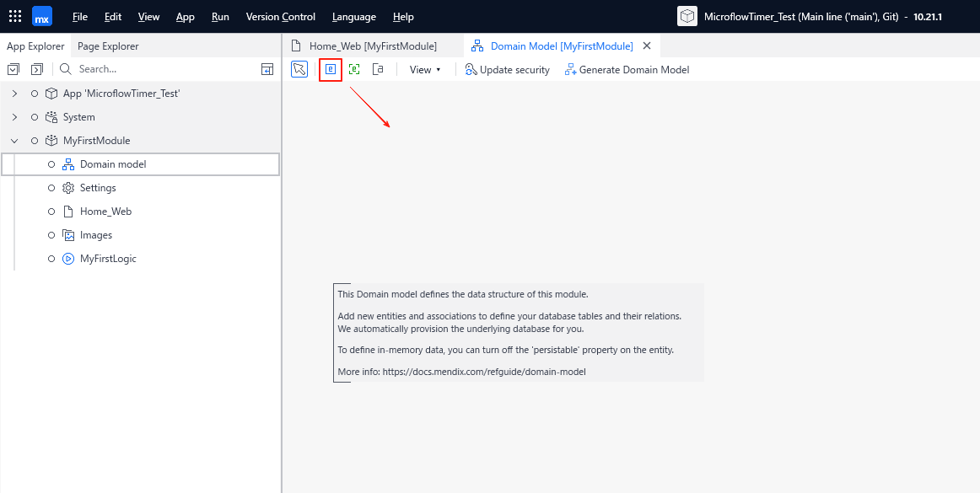Image resolution: width=980 pixels, height=493 pixels.
Task: Open the View dropdown in toolbar
Action: [x=425, y=70]
